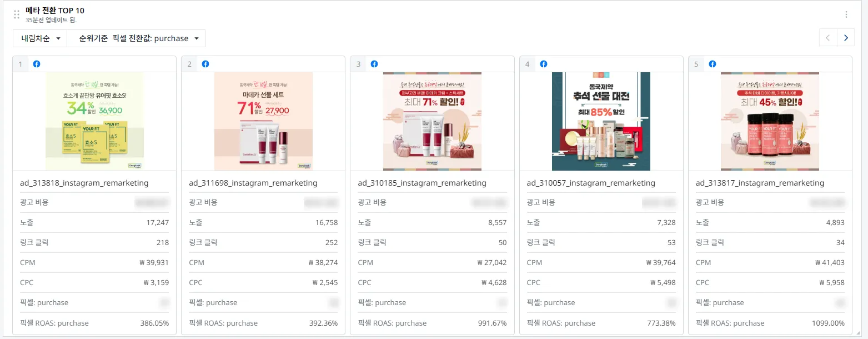Click the 노출 value 7,328
This screenshot has height=339, width=868.
click(x=666, y=222)
